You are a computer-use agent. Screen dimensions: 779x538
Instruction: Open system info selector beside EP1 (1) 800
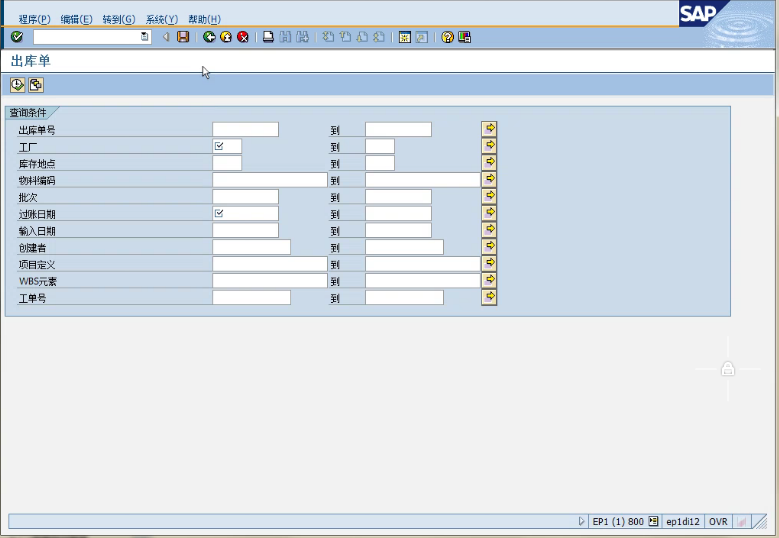[x=653, y=521]
